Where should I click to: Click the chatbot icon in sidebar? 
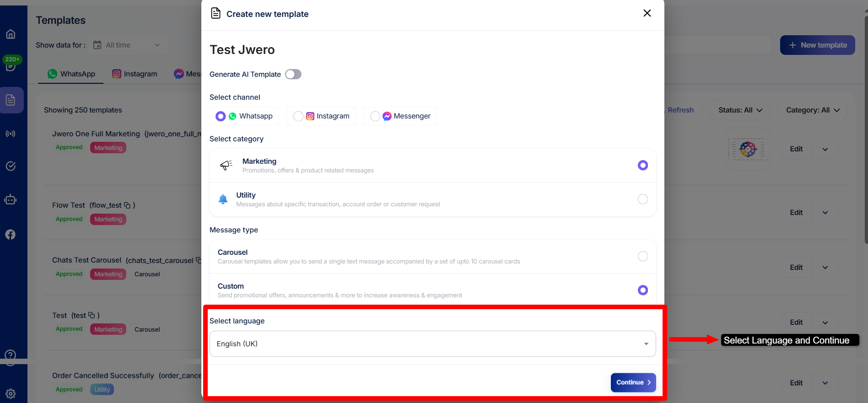(11, 199)
